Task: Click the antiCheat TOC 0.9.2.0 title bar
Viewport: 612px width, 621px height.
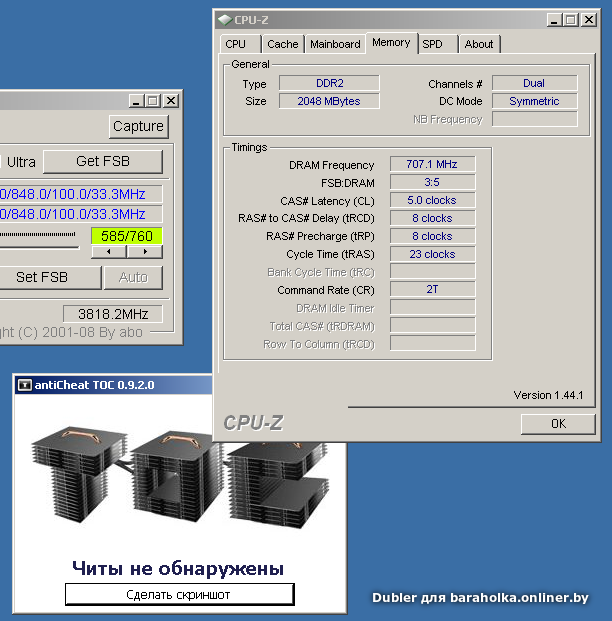Action: click(114, 385)
